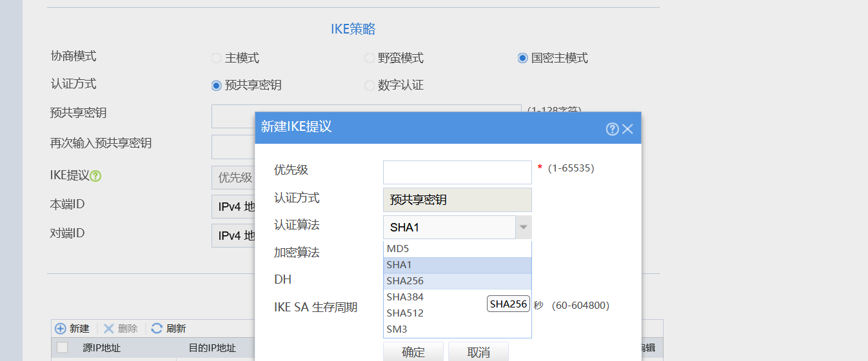Choose SHA256 in the dropdown list

coord(405,281)
